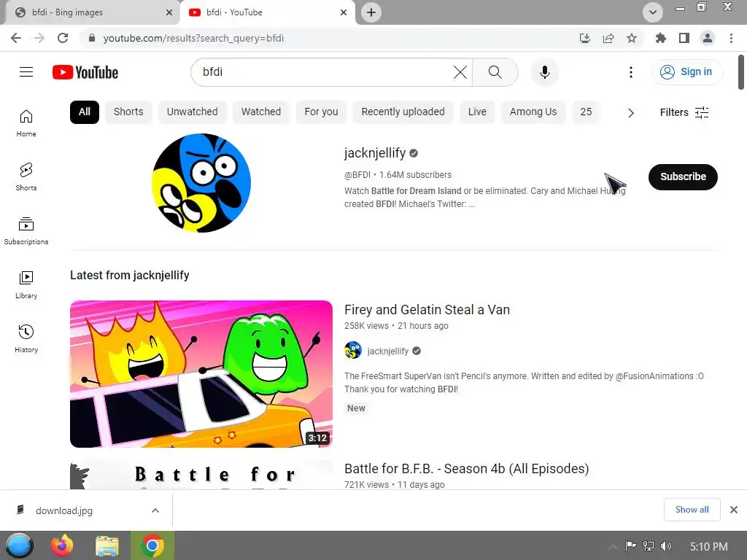Go back with the browser back arrow
747x560 pixels.
click(16, 38)
